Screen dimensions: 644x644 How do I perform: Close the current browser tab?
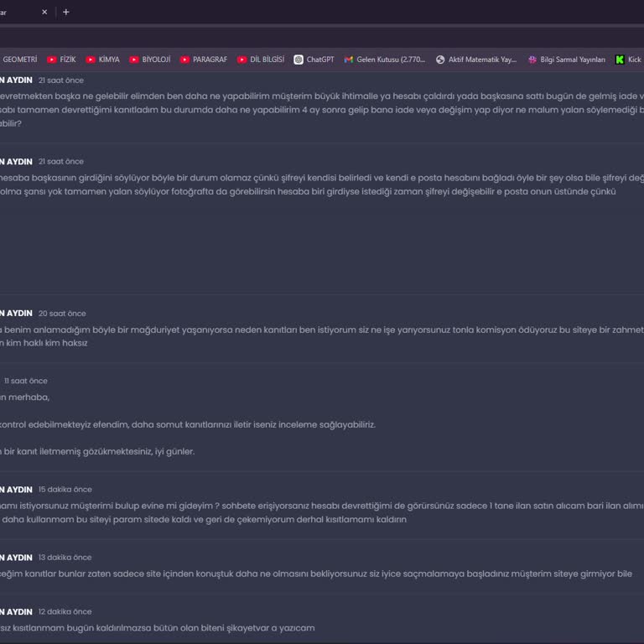(x=44, y=12)
